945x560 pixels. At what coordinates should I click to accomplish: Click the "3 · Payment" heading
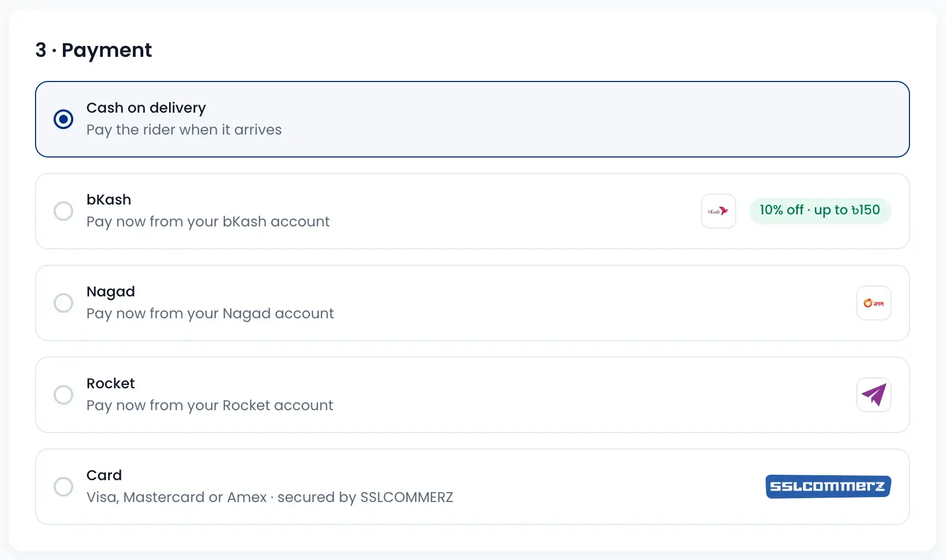point(94,50)
